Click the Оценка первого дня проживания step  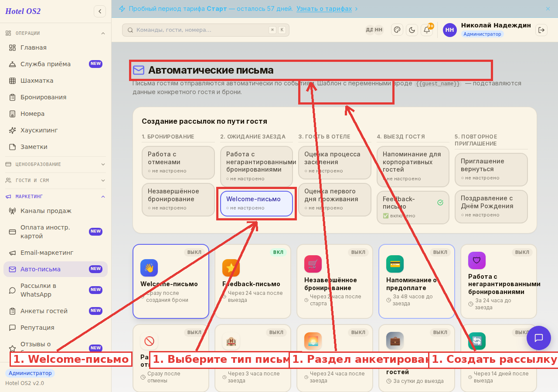click(334, 199)
